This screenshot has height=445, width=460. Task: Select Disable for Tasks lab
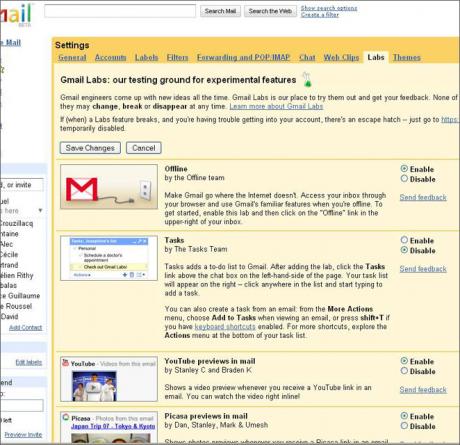point(404,250)
